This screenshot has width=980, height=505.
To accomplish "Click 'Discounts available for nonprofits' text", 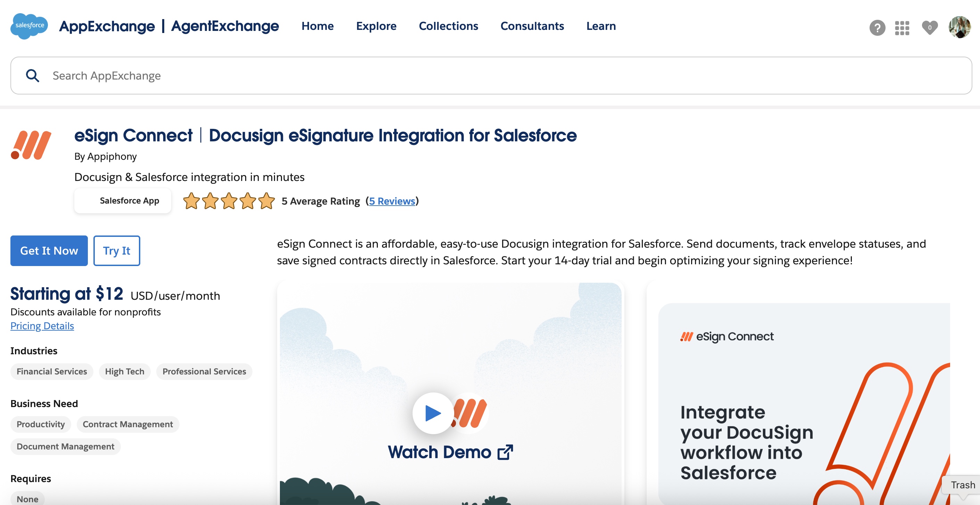I will click(85, 312).
